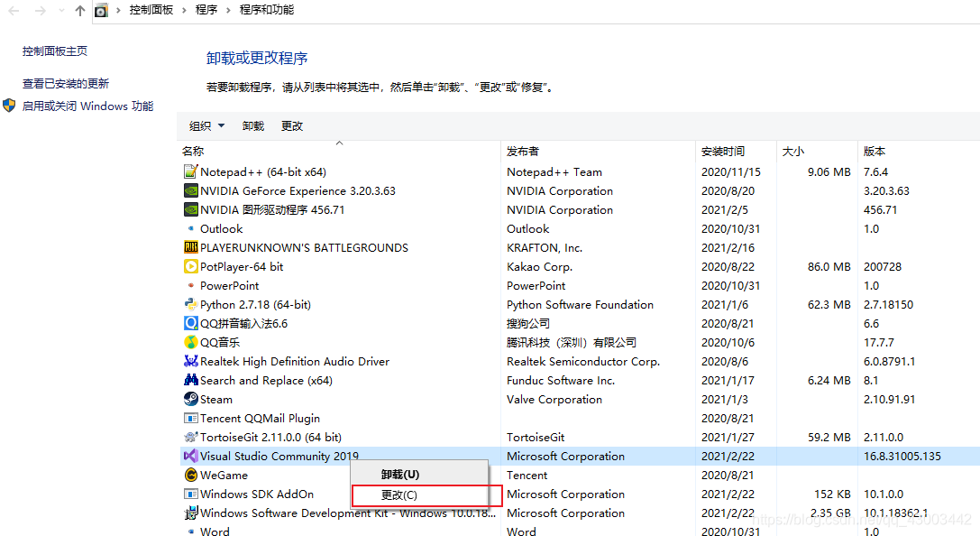The width and height of the screenshot is (980, 536).
Task: Click the PowerPoint row icon
Action: (190, 285)
